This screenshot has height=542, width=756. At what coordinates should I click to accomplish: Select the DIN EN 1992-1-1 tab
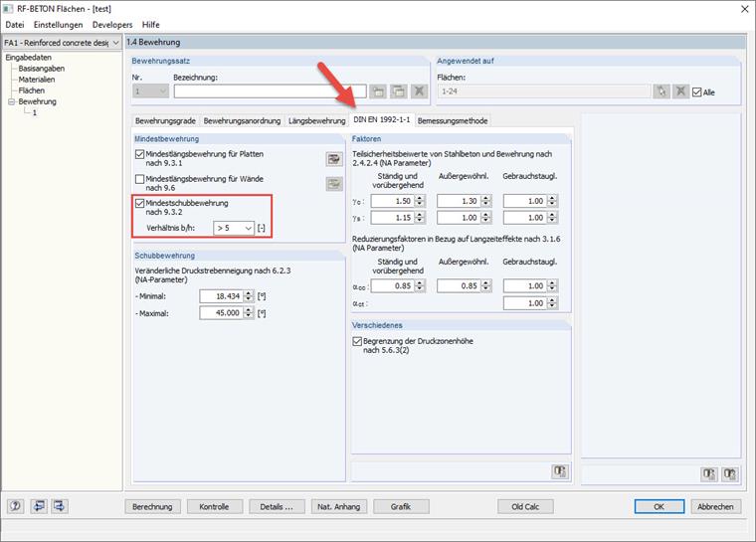382,119
